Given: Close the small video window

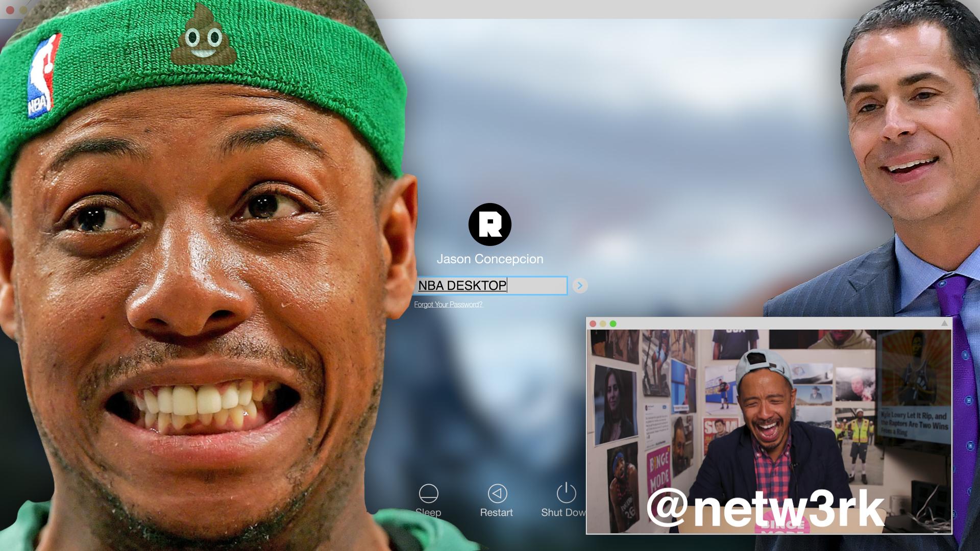Looking at the screenshot, I should pyautogui.click(x=593, y=324).
